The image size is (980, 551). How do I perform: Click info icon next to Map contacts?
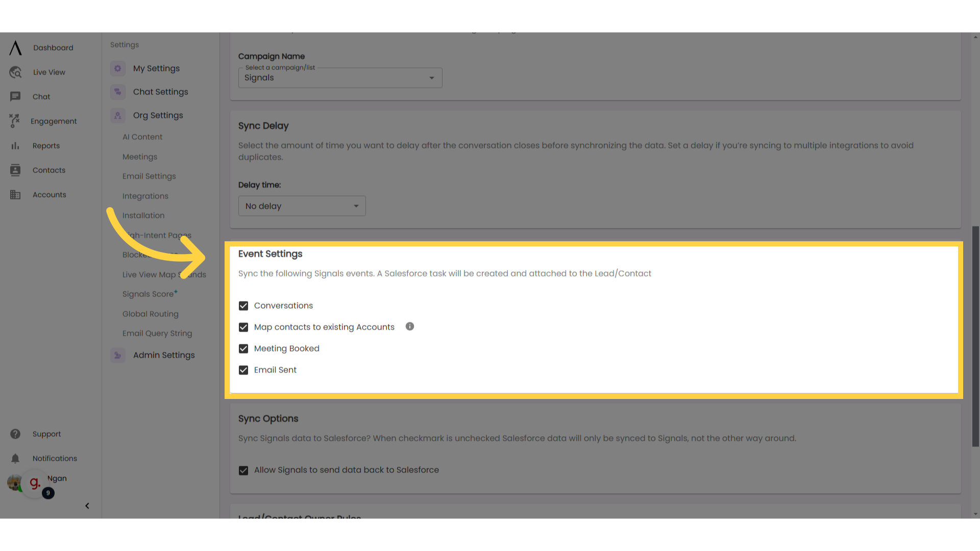click(x=409, y=327)
